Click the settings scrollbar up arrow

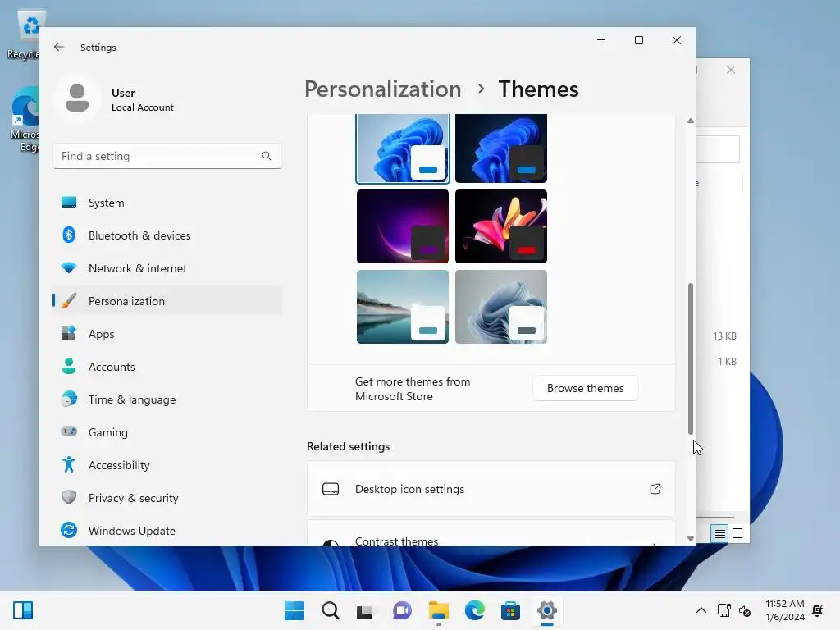(691, 121)
